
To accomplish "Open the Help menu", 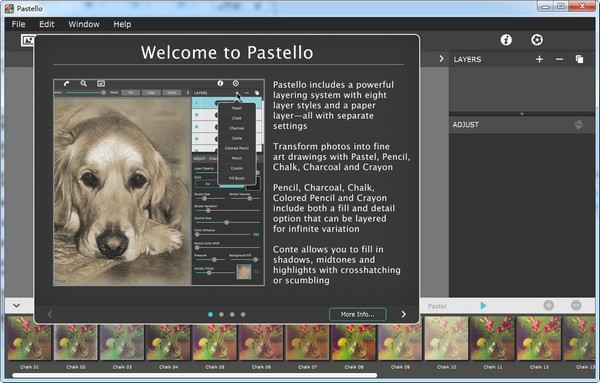I will (x=122, y=24).
